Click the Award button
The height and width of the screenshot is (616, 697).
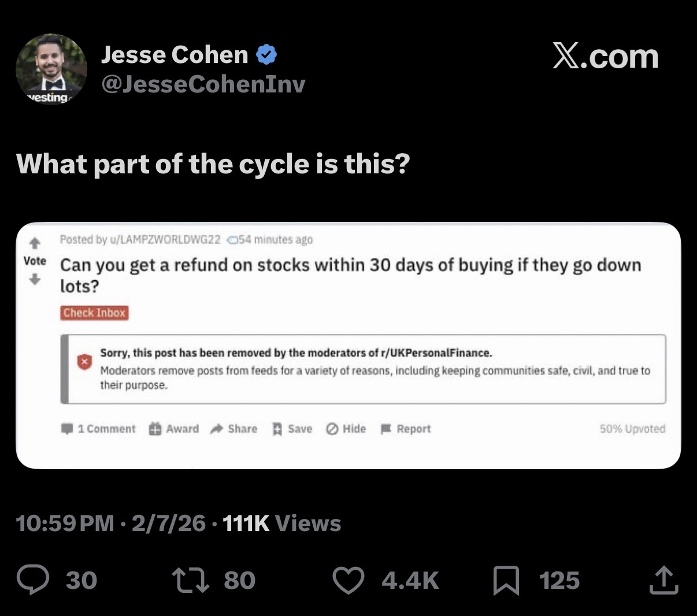(174, 429)
